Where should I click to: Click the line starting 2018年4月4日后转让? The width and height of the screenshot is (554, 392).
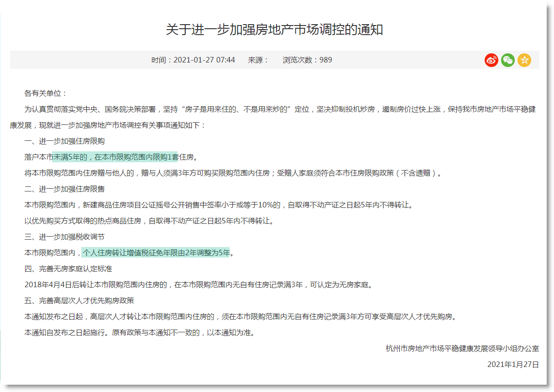pyautogui.click(x=199, y=285)
